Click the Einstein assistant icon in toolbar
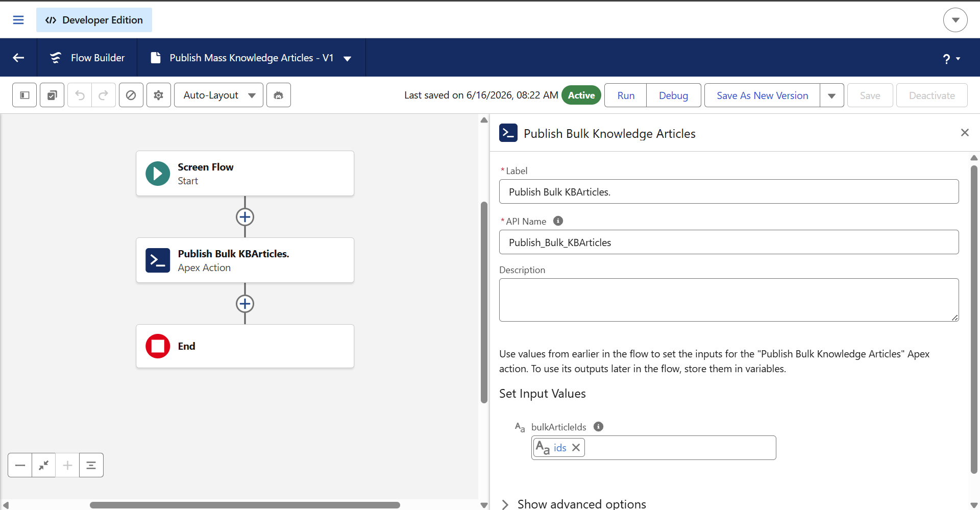The width and height of the screenshot is (980, 510). (x=279, y=95)
